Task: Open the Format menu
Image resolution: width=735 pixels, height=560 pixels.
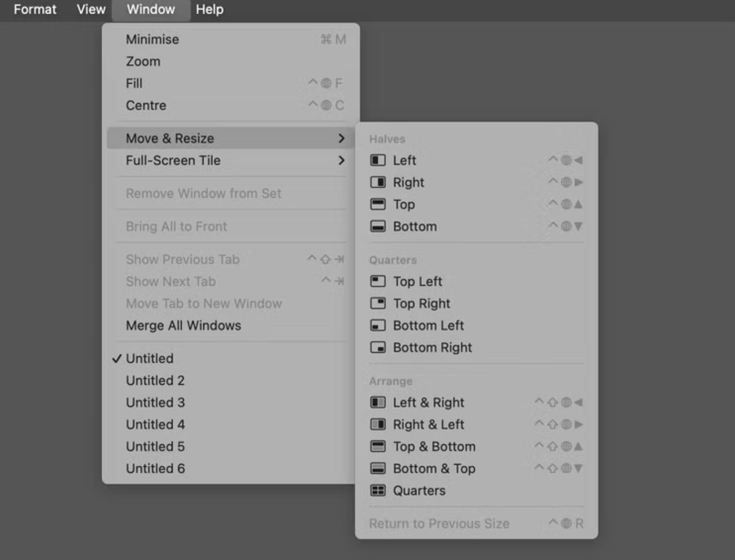Action: coord(35,9)
